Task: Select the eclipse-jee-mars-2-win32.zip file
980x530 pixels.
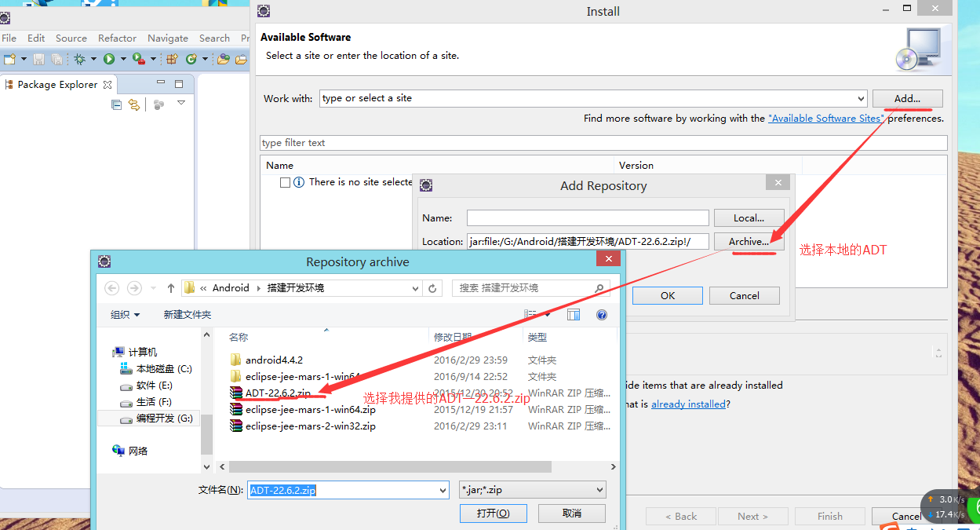Action: click(303, 426)
